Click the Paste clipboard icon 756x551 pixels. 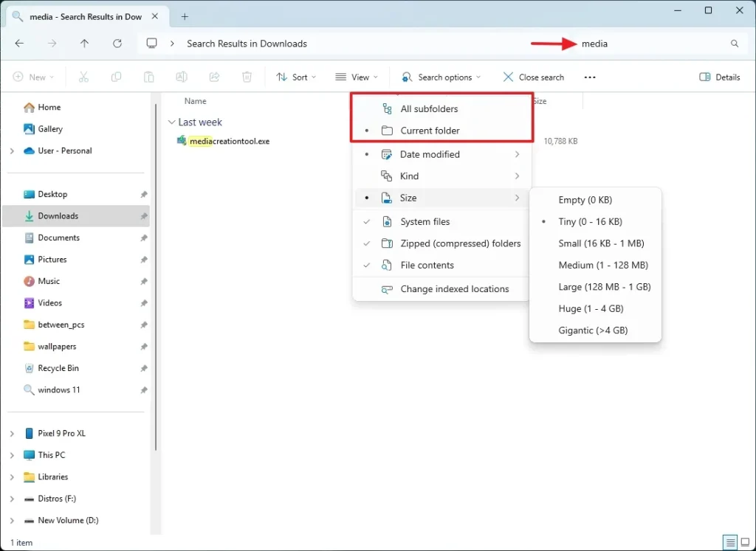pyautogui.click(x=149, y=77)
